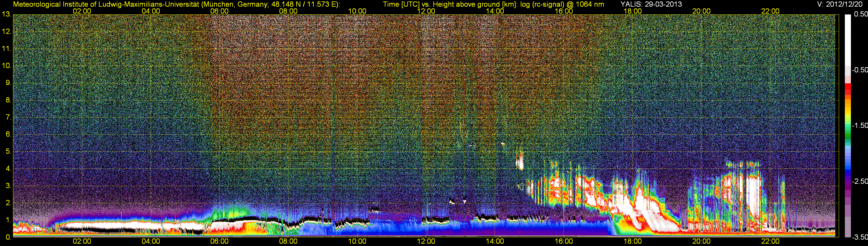Click the 04:00 label on the bottom time axis
868x246 pixels.
click(151, 241)
